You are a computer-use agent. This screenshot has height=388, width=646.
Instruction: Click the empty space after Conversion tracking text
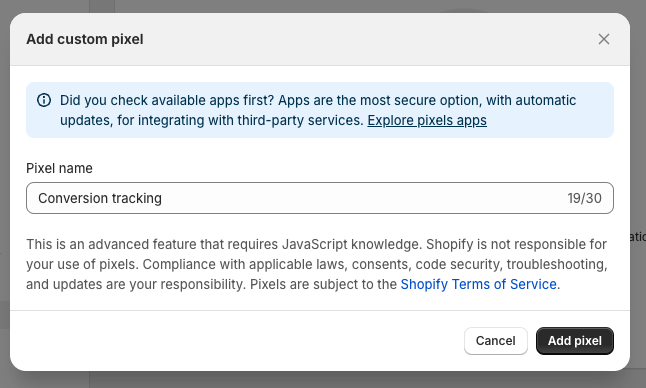[x=363, y=198]
